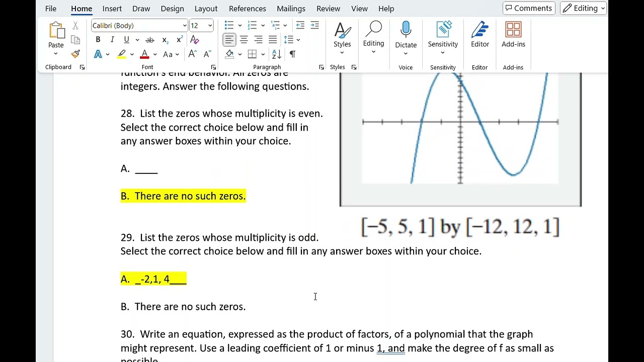
Task: Open Editing mode switcher button
Action: (x=584, y=8)
